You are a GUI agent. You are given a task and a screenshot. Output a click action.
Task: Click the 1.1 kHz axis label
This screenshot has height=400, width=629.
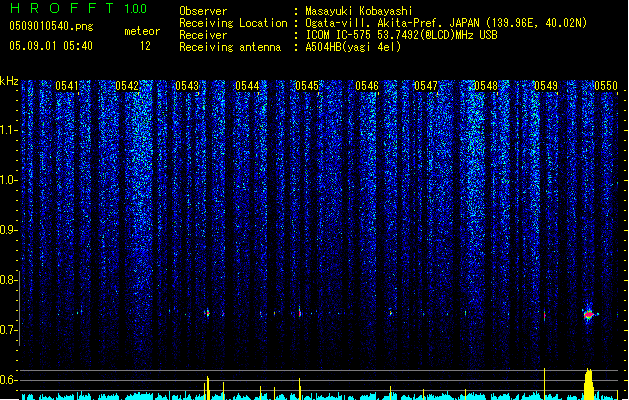click(9, 131)
